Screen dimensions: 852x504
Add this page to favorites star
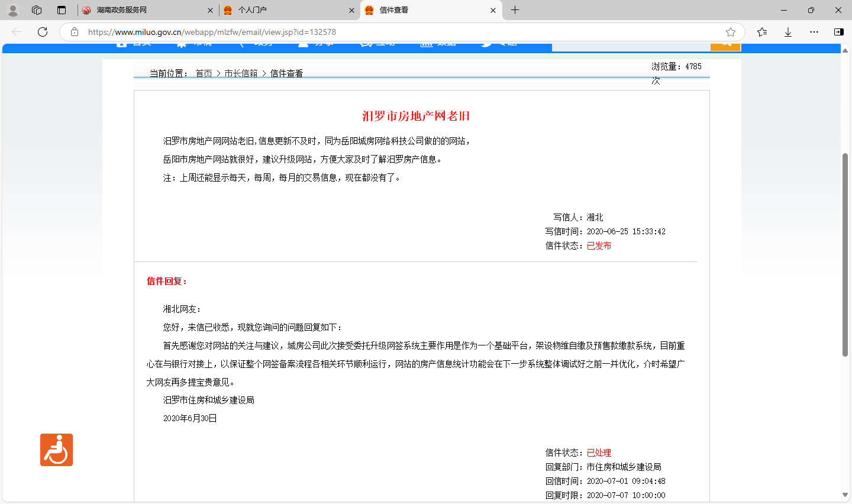pos(731,32)
